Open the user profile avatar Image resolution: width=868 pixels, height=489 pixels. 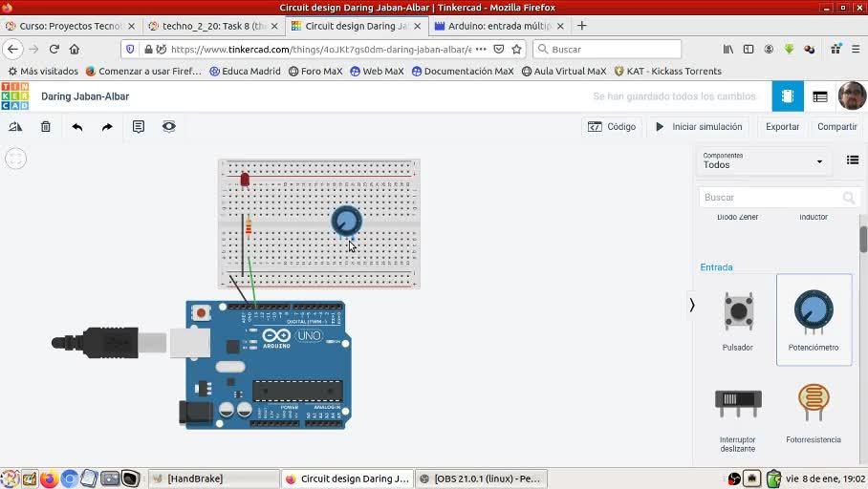pos(852,96)
